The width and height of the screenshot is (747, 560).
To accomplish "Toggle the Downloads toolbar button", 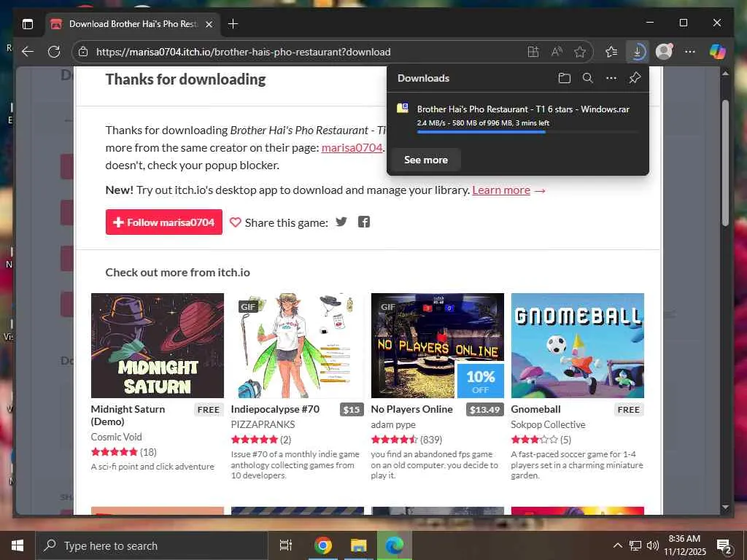I will click(x=638, y=52).
